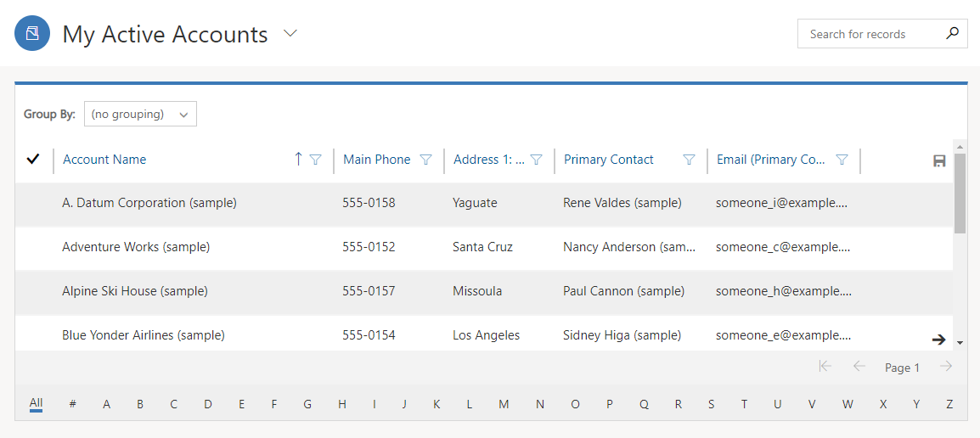Viewport: 980px width, 438px height.
Task: Click the Email column filter icon
Action: coord(842,160)
